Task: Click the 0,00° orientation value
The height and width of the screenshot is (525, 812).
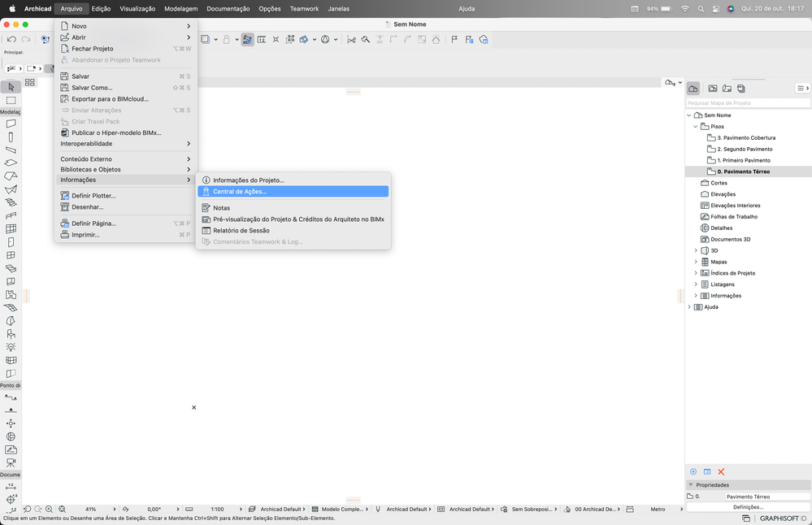Action: 154,509
